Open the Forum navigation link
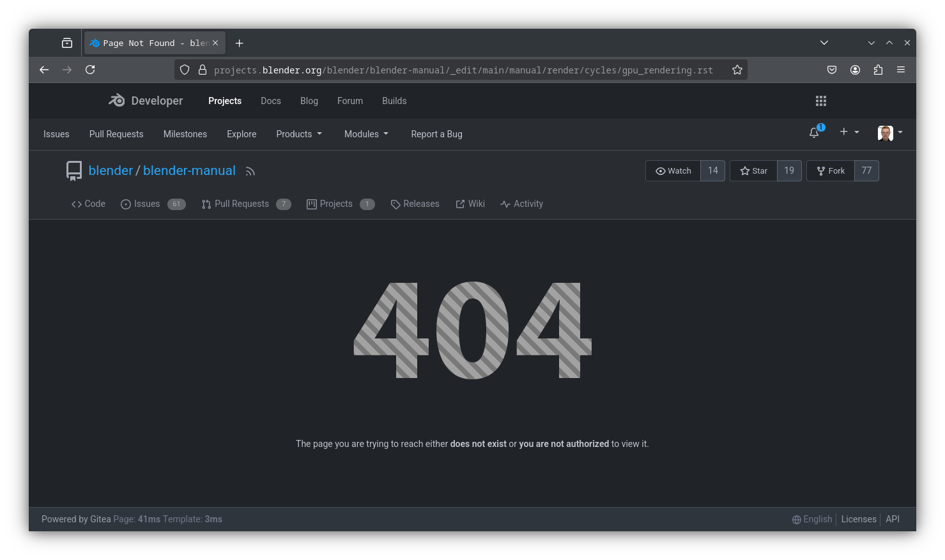 pos(350,101)
